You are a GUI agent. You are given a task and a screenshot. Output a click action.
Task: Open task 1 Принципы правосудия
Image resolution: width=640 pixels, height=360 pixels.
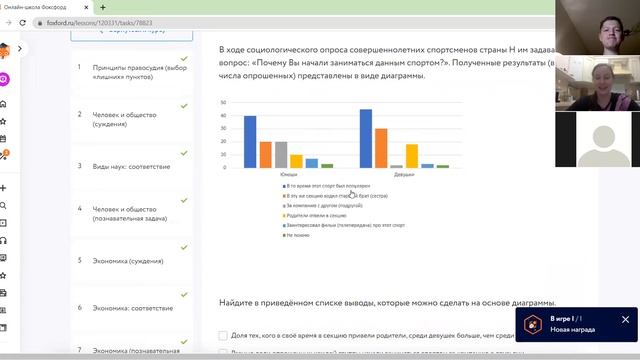click(x=131, y=72)
